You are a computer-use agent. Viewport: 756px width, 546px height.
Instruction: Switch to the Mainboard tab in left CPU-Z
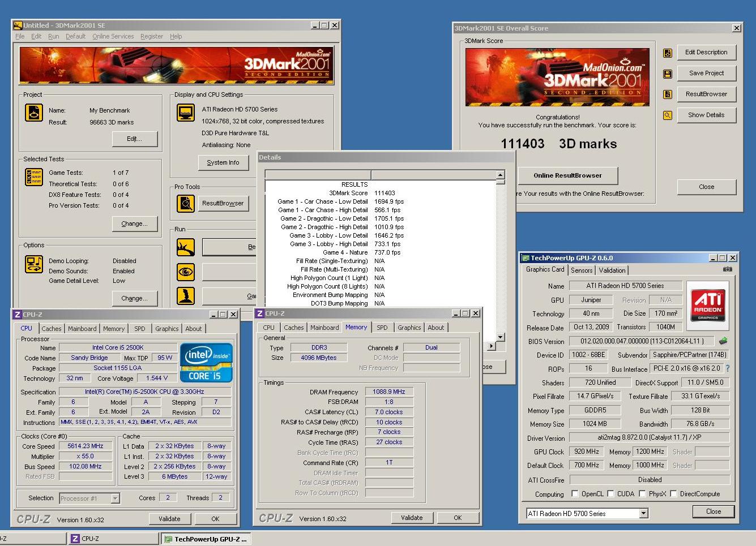(82, 329)
